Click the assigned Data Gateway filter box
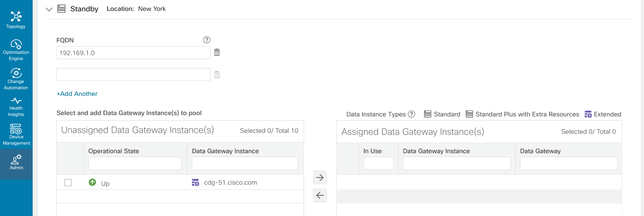The image size is (644, 216). tap(568, 164)
